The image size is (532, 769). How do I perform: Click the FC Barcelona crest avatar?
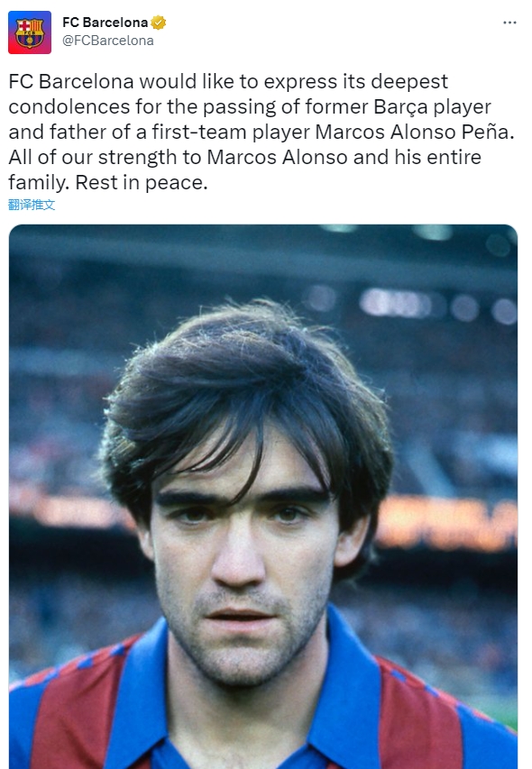30,32
